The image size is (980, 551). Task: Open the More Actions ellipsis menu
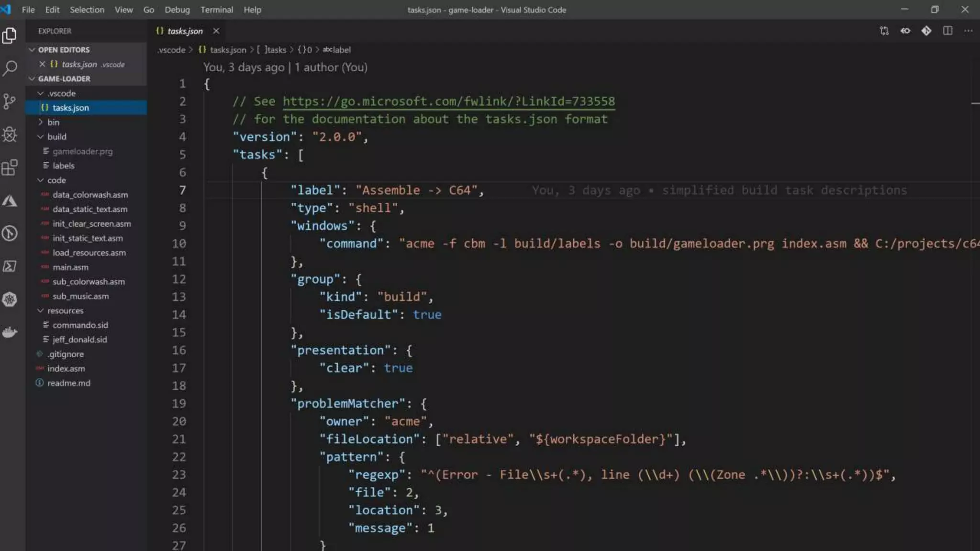[969, 31]
